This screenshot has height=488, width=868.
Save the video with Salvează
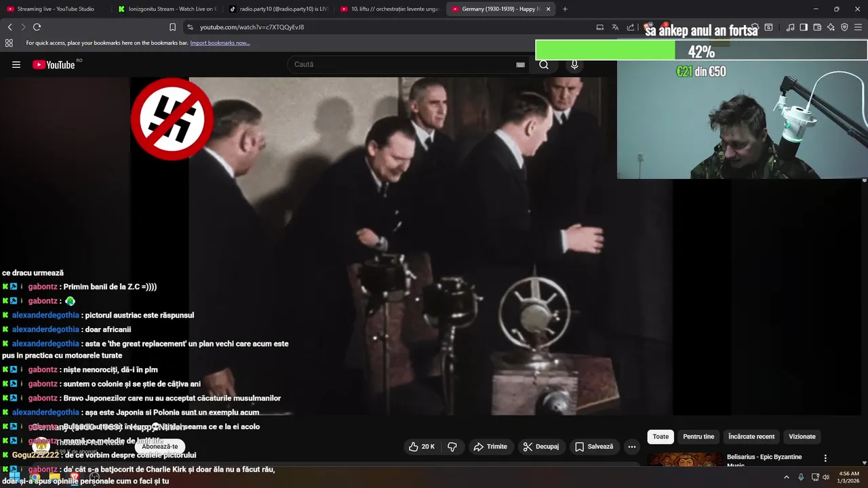pyautogui.click(x=594, y=447)
